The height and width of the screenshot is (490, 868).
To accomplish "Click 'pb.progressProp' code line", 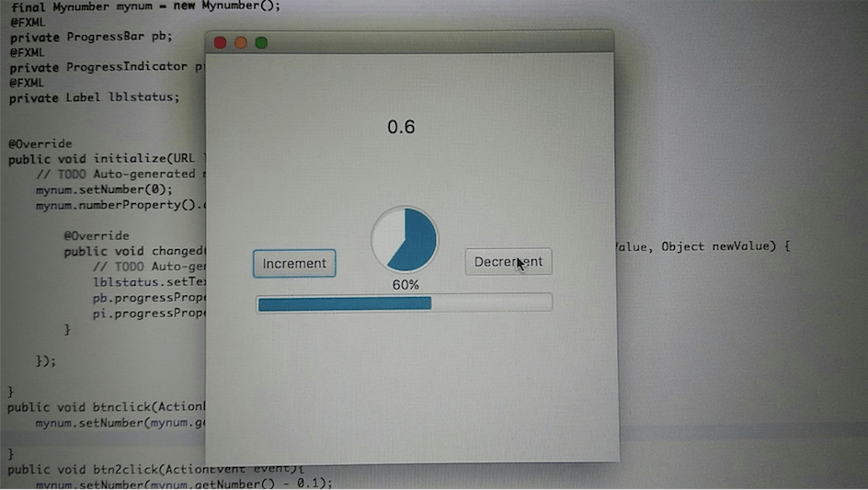I will (149, 297).
